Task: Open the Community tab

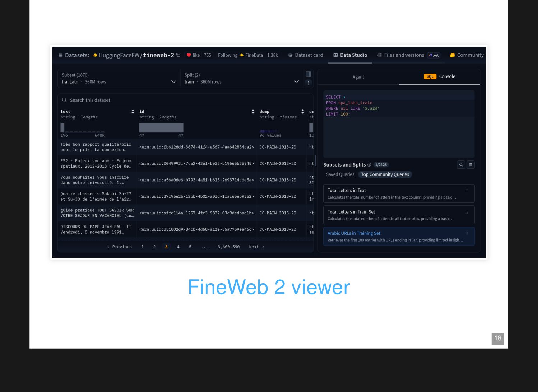Action: [467, 55]
